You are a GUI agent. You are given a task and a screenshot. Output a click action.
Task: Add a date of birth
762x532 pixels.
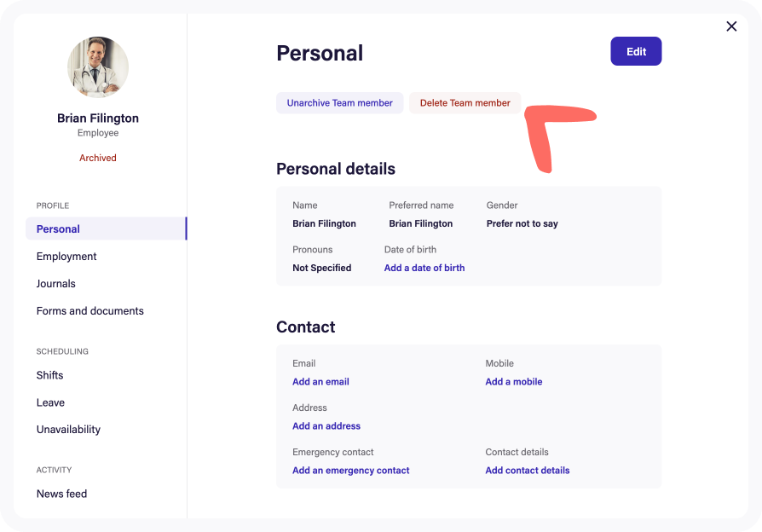point(424,268)
